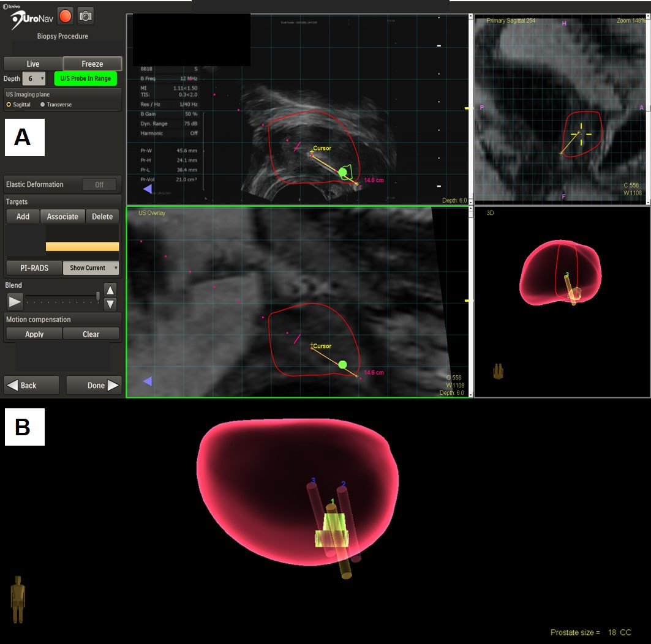
Task: Capture a screenshot with the camera icon
Action: click(86, 16)
